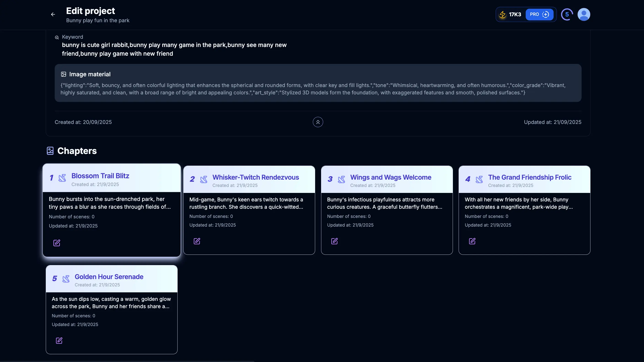Open Golden Hour Serenade chapter title

tap(109, 277)
